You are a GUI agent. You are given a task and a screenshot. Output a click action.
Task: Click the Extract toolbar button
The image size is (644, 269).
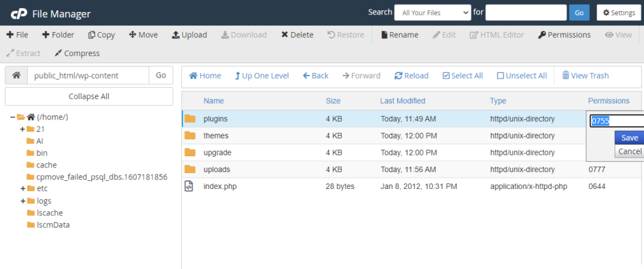pyautogui.click(x=23, y=54)
